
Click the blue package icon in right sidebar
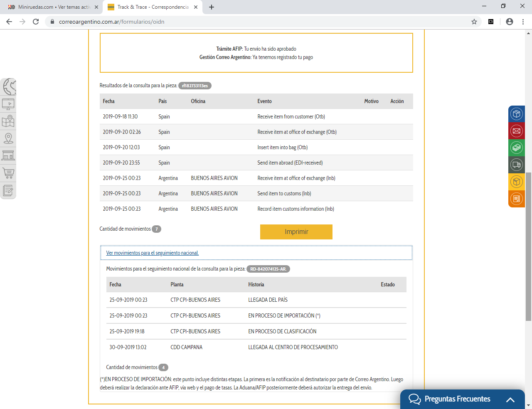(x=516, y=114)
